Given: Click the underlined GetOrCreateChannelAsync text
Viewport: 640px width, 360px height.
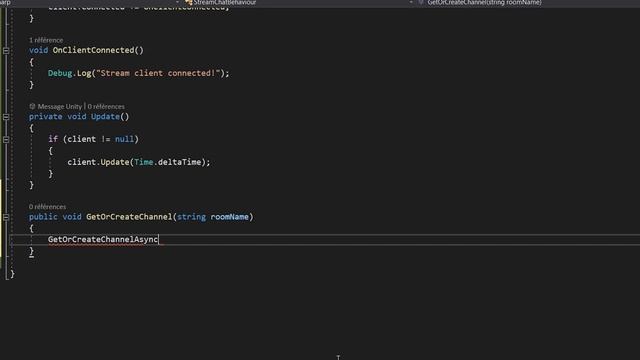Looking at the screenshot, I should click(x=103, y=240).
